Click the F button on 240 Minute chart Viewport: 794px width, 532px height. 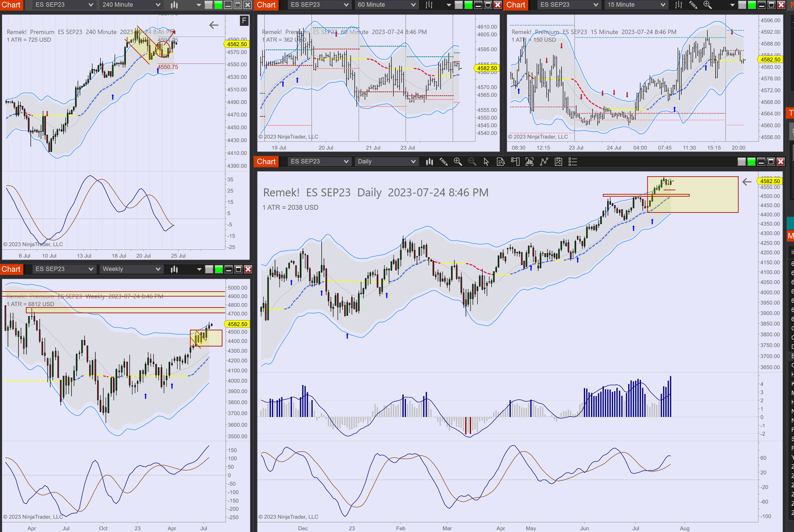click(x=244, y=21)
